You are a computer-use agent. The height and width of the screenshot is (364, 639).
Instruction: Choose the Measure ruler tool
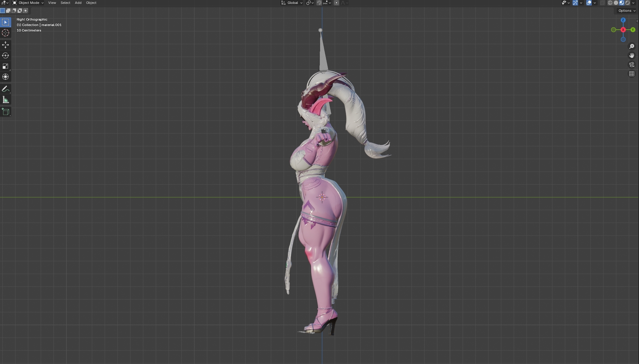[x=5, y=100]
